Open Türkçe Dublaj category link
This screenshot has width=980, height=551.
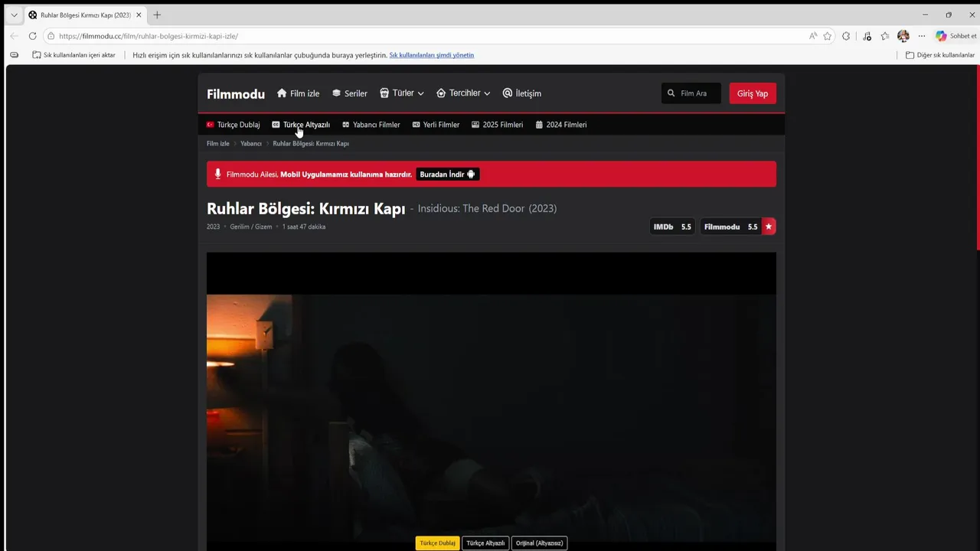pyautogui.click(x=234, y=125)
